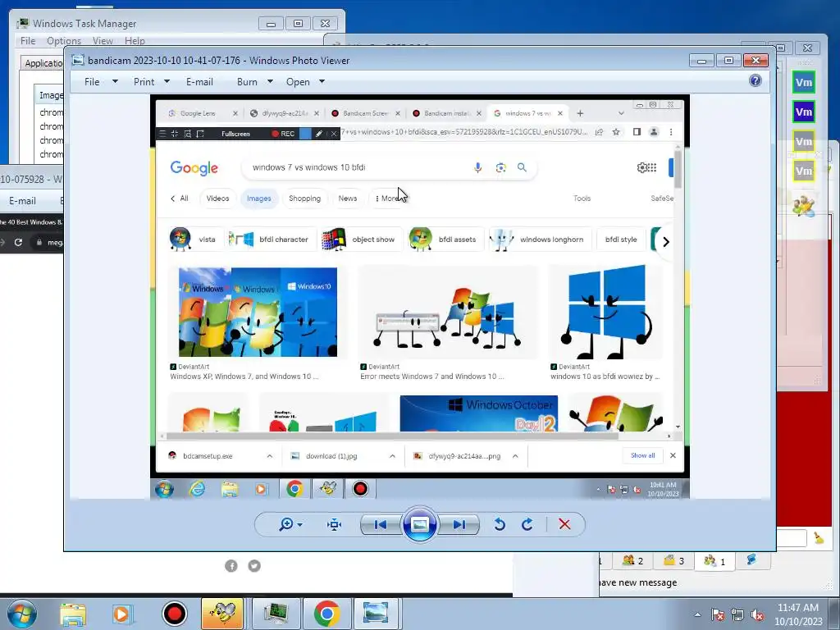Select the tab labeled 3 with envelope icon
Image resolution: width=840 pixels, height=630 pixels.
pos(673,561)
